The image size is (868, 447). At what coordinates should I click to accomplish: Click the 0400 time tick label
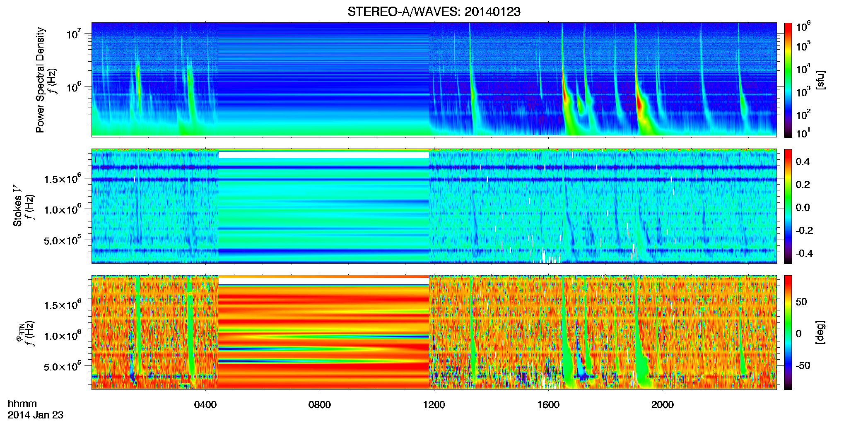coord(205,405)
